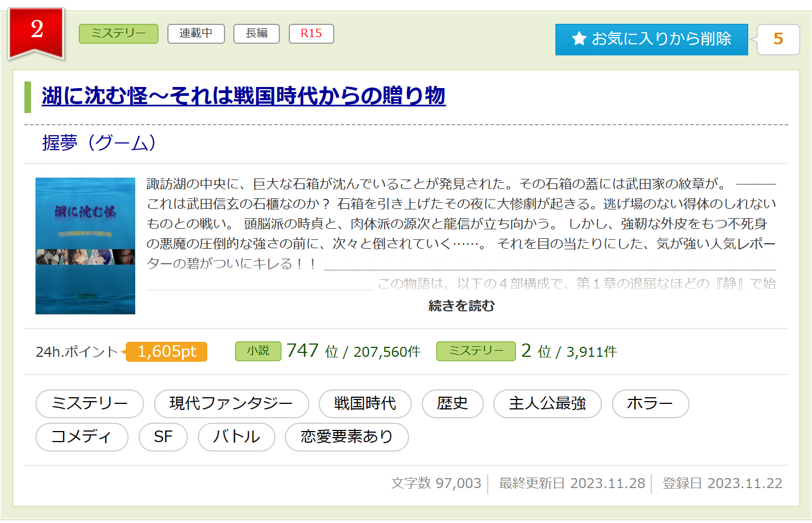Select the 主人公最強 tag
The image size is (812, 523).
coord(547,404)
